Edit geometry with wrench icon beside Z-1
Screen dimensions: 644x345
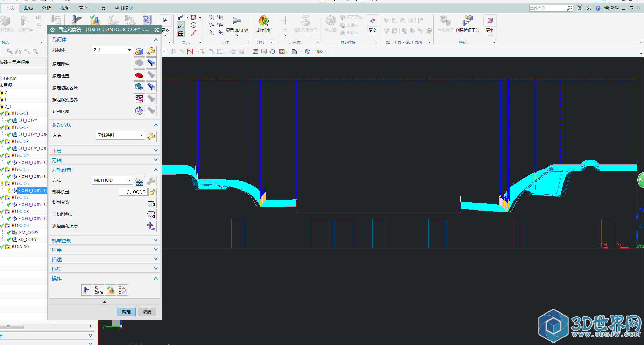[151, 51]
